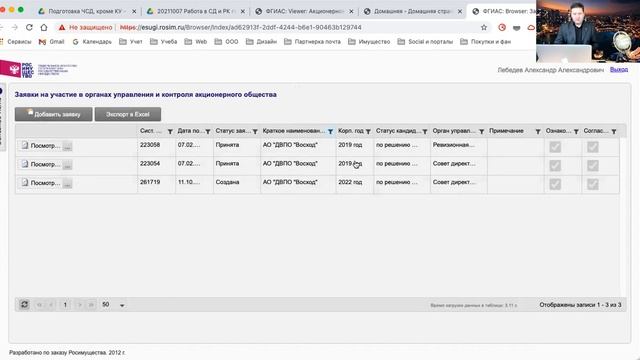The height and width of the screenshot is (360, 640).
Task: Toggle Ознако... checkbox for application 223058
Action: coord(555,147)
